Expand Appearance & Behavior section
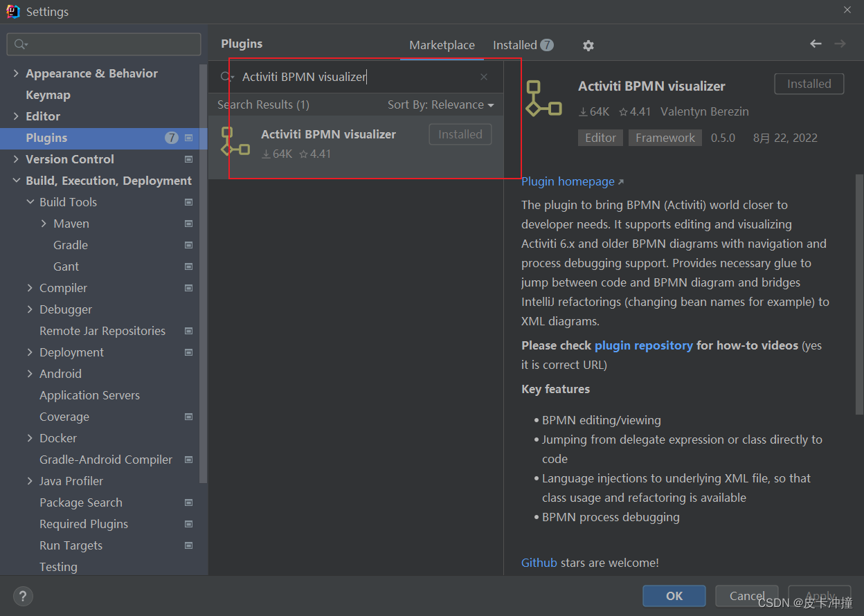 [16, 73]
